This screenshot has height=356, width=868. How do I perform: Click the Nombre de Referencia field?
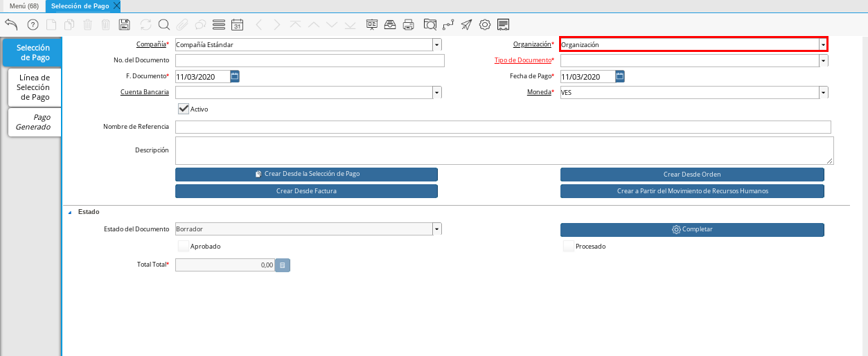pyautogui.click(x=503, y=127)
